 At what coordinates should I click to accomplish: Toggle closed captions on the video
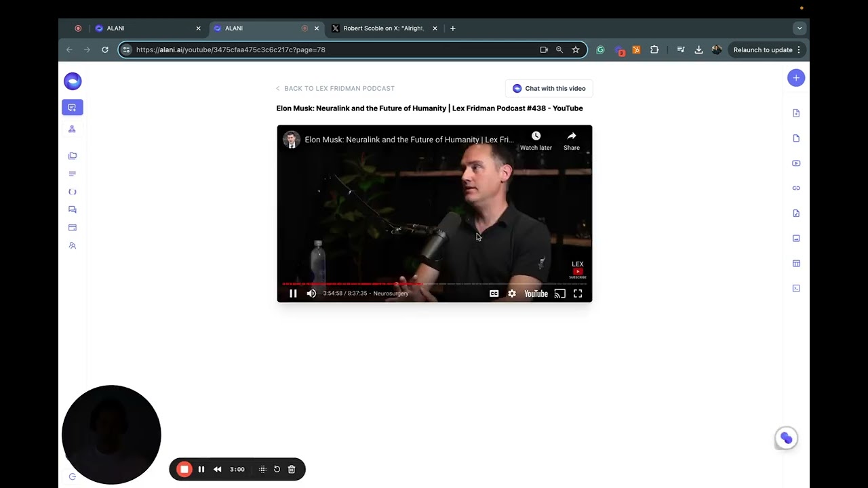tap(494, 293)
